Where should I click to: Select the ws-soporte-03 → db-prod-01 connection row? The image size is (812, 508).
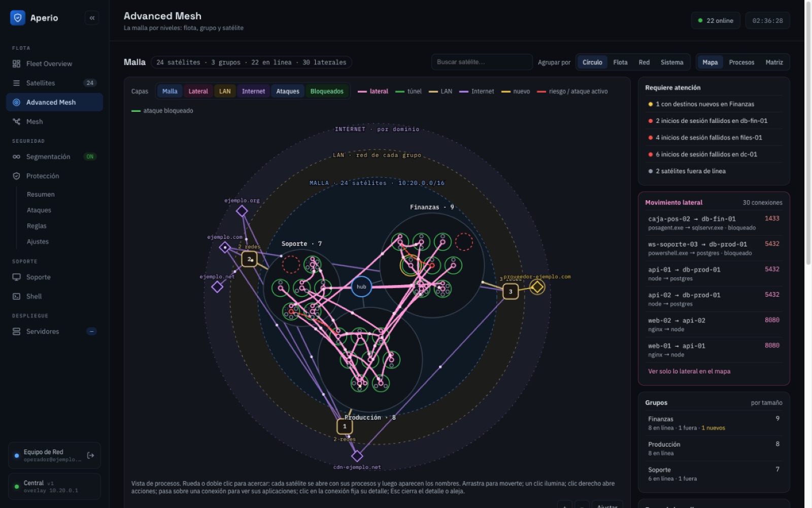coord(714,248)
